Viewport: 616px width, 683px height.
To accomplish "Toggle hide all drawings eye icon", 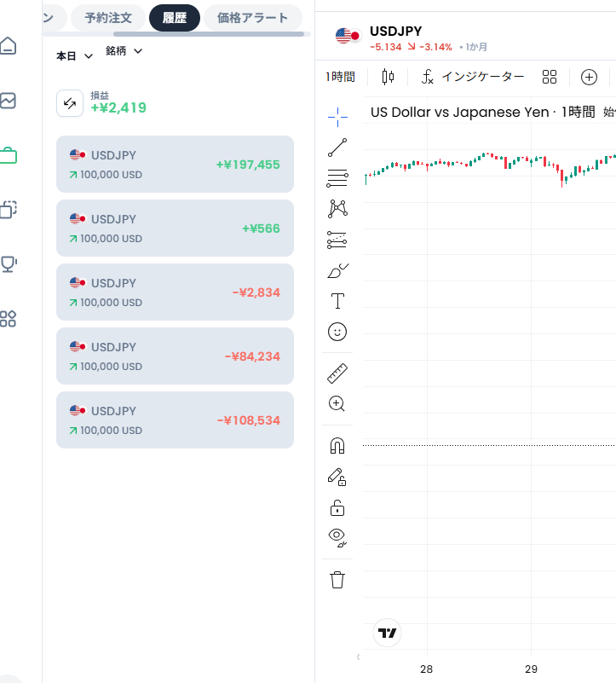I will click(x=337, y=538).
